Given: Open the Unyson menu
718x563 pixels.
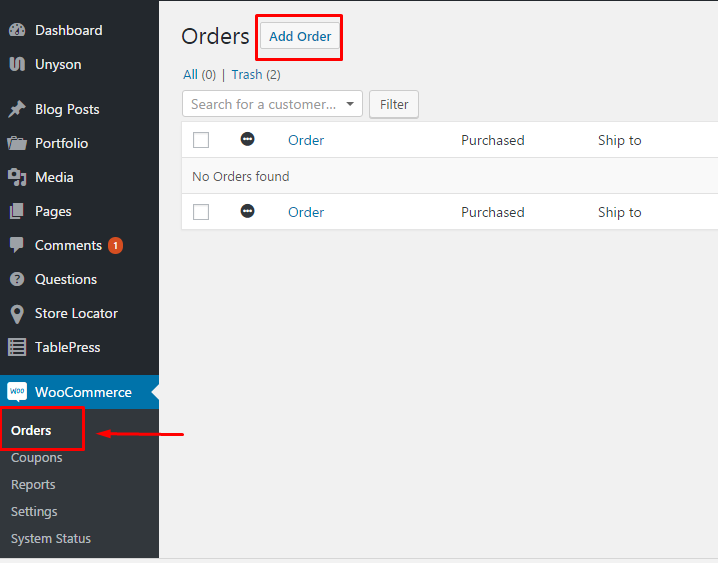Looking at the screenshot, I should tap(79, 64).
